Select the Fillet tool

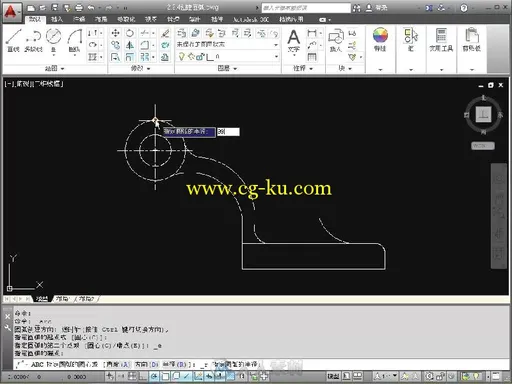tap(145, 45)
